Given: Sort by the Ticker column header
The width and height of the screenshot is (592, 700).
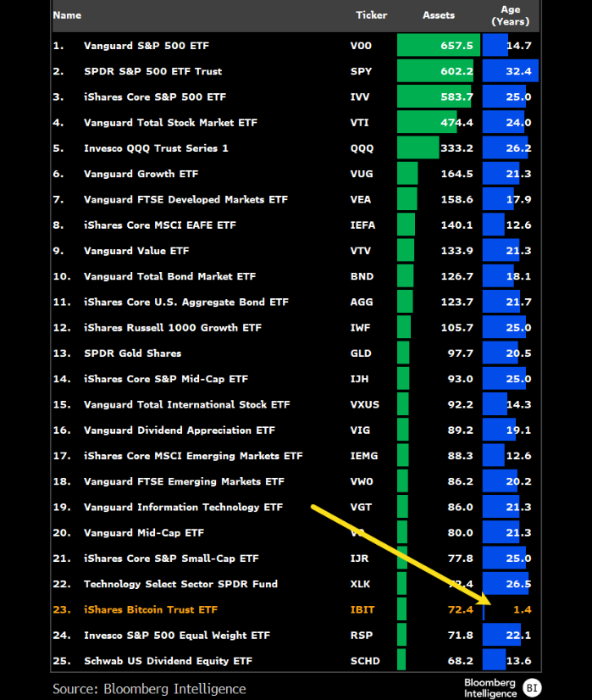Looking at the screenshot, I should 370,15.
